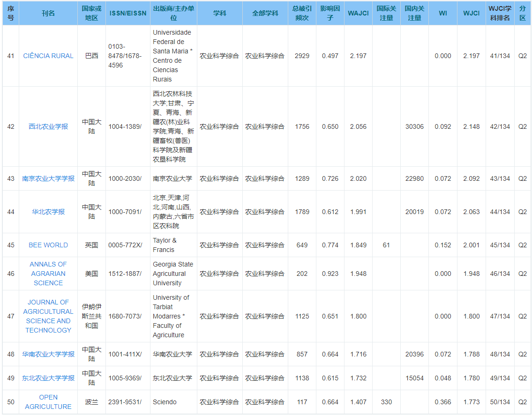This screenshot has height=415, width=532.
Task: Click impact factor value 0.923
Action: click(x=330, y=274)
